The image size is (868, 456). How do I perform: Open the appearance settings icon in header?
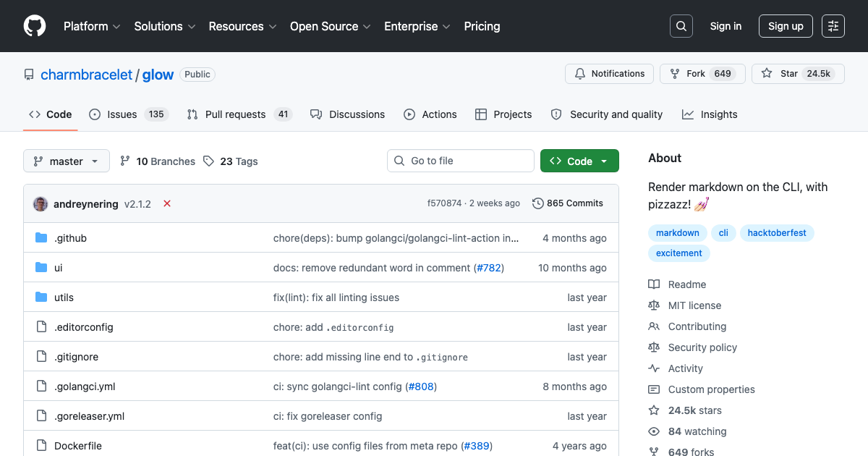coord(833,26)
